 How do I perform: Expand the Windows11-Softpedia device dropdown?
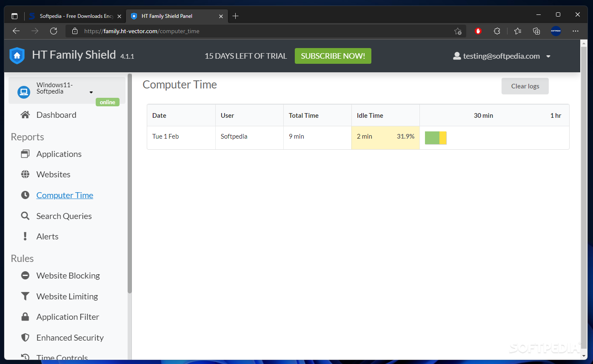pyautogui.click(x=91, y=93)
